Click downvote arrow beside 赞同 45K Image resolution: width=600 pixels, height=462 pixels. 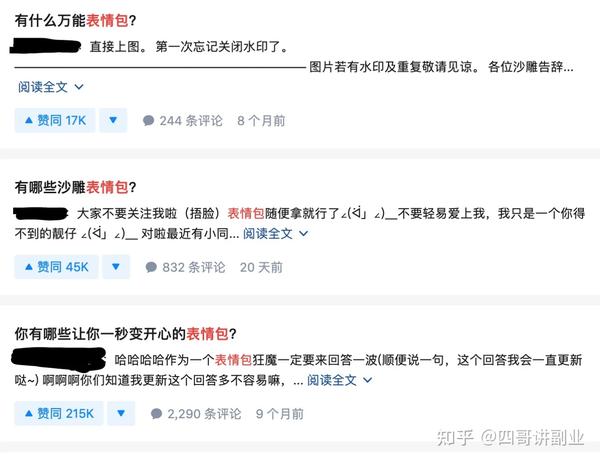point(116,267)
